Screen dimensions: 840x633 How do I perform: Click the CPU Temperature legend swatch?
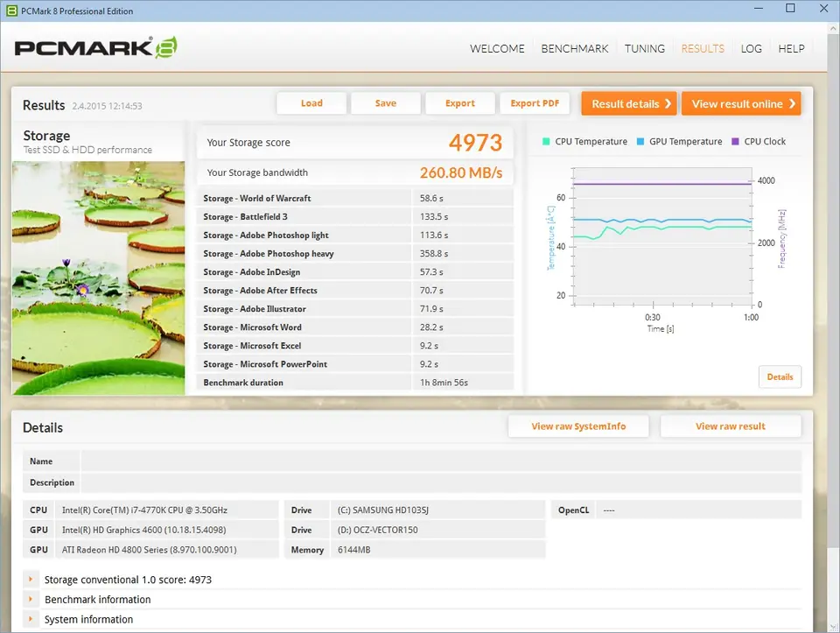547,142
